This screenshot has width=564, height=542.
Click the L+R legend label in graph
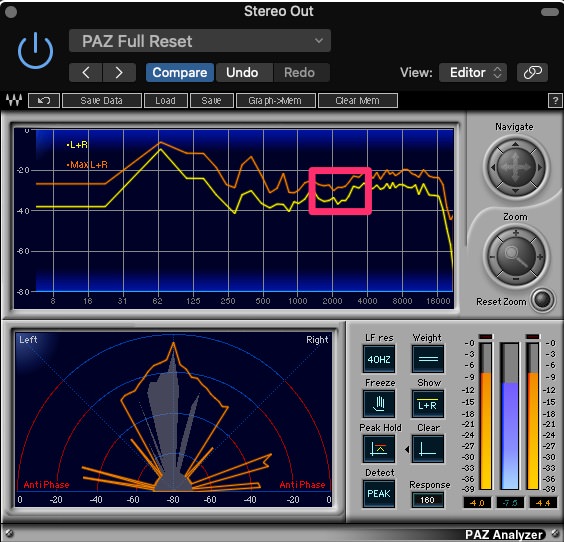pos(77,145)
